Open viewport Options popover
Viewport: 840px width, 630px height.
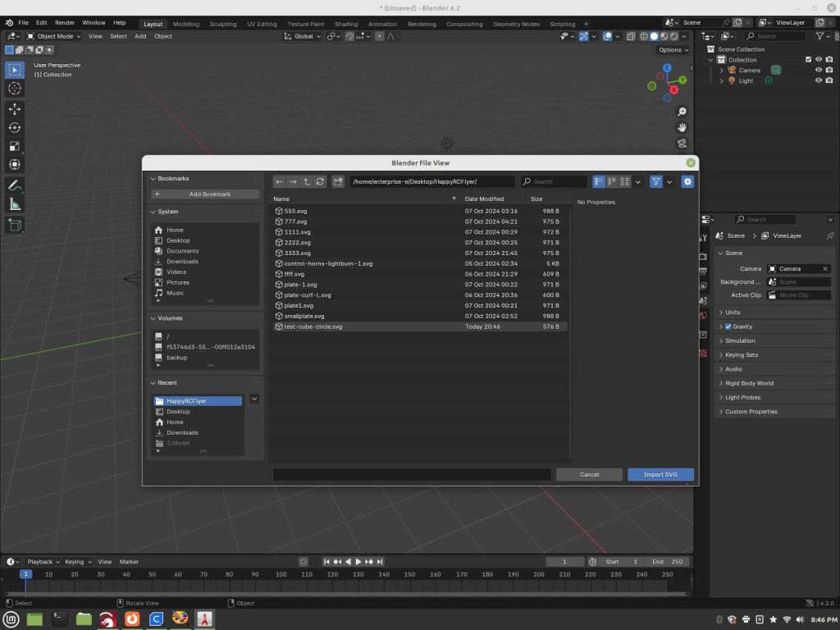click(x=674, y=50)
